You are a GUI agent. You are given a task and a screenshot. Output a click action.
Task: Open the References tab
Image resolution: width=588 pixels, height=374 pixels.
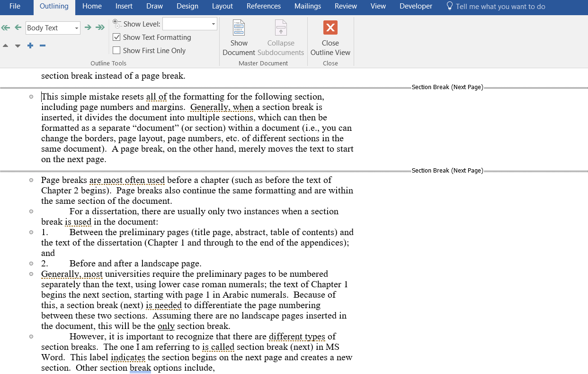coord(263,6)
